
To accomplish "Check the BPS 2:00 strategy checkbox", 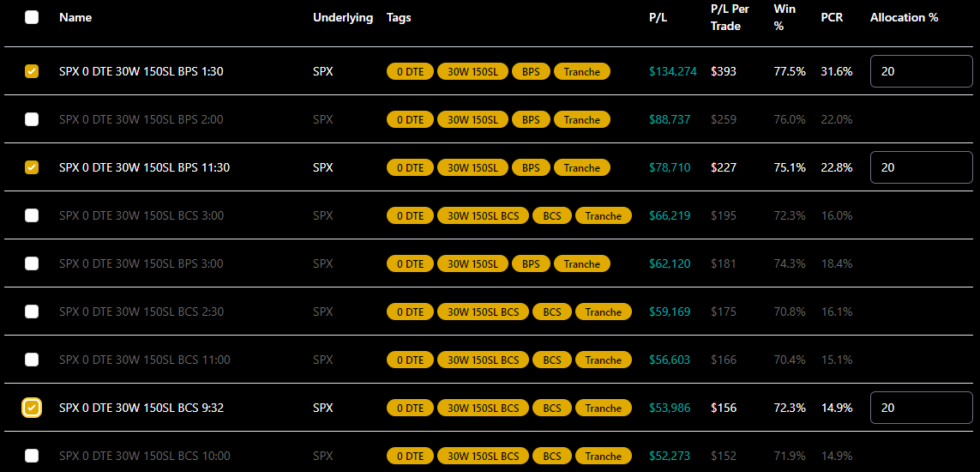I will [x=31, y=119].
